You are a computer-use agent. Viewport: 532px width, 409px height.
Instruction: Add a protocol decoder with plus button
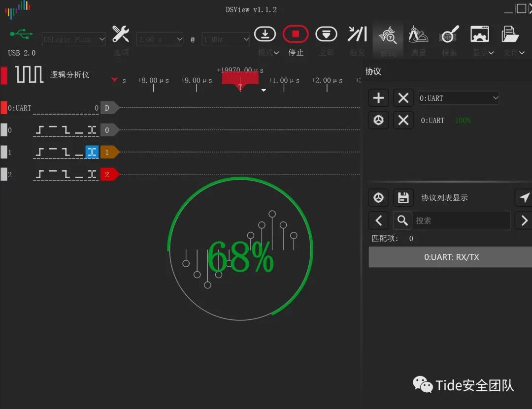378,98
